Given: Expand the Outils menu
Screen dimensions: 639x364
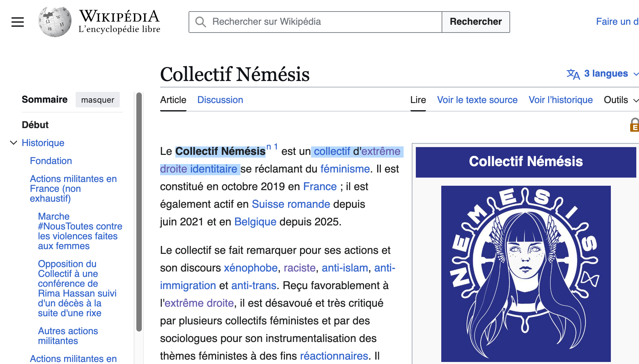Looking at the screenshot, I should pyautogui.click(x=621, y=100).
